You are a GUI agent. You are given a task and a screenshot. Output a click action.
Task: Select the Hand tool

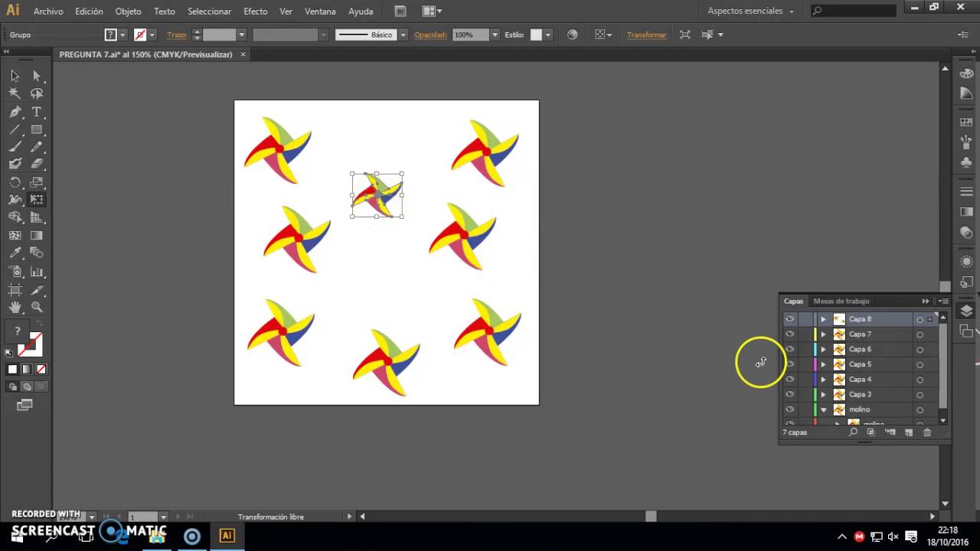(15, 308)
